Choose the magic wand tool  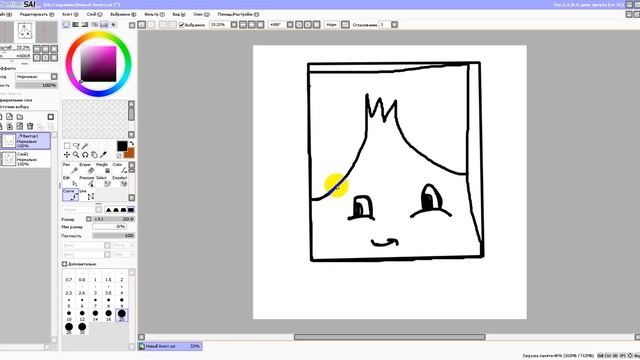85,146
